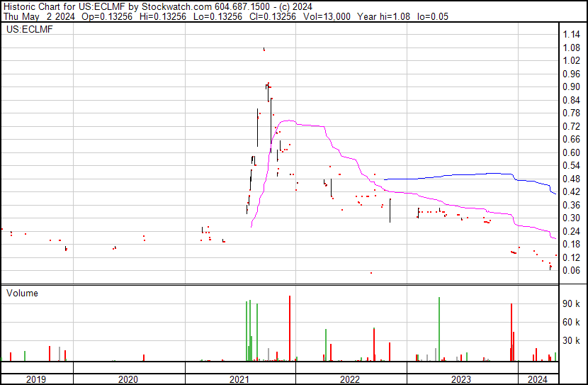588x385 pixels.
Task: Click the isolated price tick at 1.08 peak
Action: pos(264,49)
